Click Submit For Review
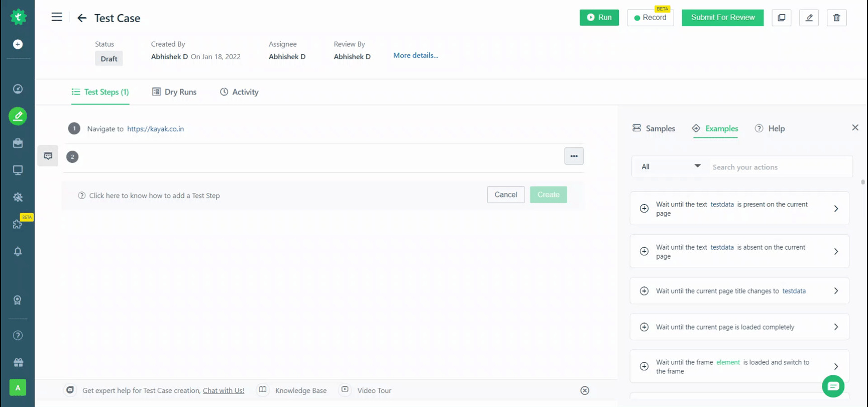Viewport: 868px width, 407px height. click(x=723, y=18)
